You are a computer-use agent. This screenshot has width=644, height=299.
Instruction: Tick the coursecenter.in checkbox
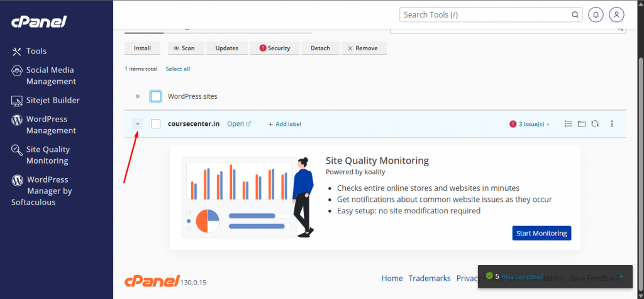(156, 124)
